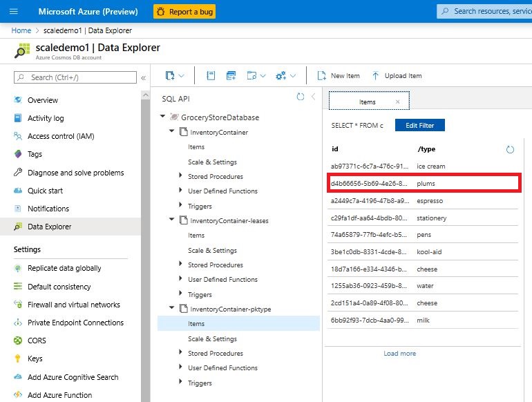Open Default consistency setting
Viewport: 532px width, 402px height.
[59, 287]
